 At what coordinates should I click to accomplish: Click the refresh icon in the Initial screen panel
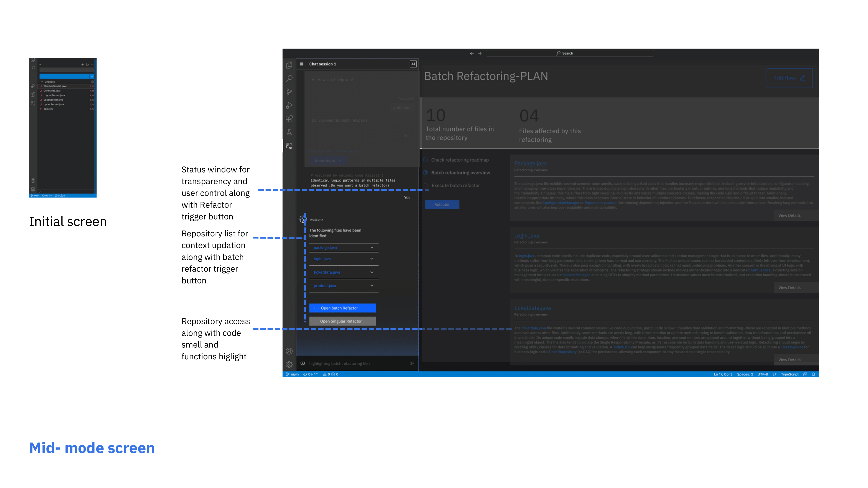pyautogui.click(x=87, y=65)
